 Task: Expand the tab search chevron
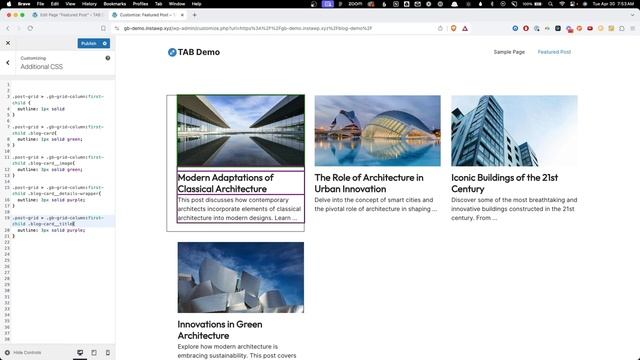[x=632, y=15]
